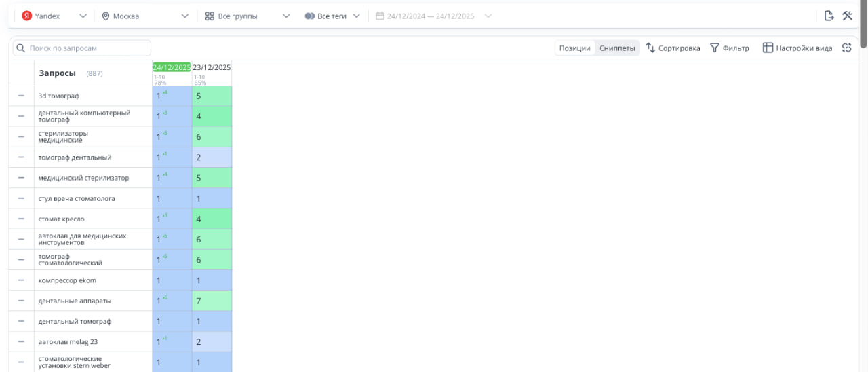Toggle the dash marker for 3d томограф
This screenshot has height=372, width=868.
(x=21, y=96)
